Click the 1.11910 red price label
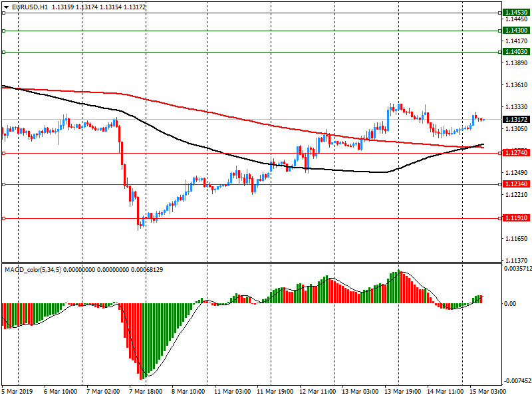Viewport: 532px width, 399px height. [x=516, y=218]
